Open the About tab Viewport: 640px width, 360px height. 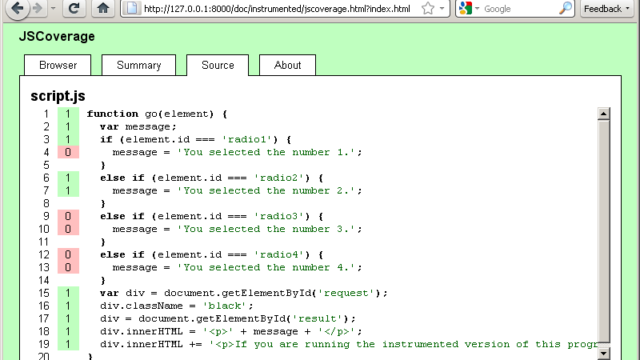point(287,65)
